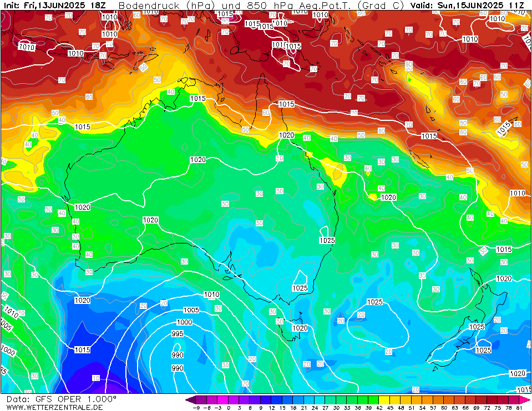This screenshot has height=411, width=532.
Task: Pick the legend swatch between 66 and 69
Action: [470, 400]
